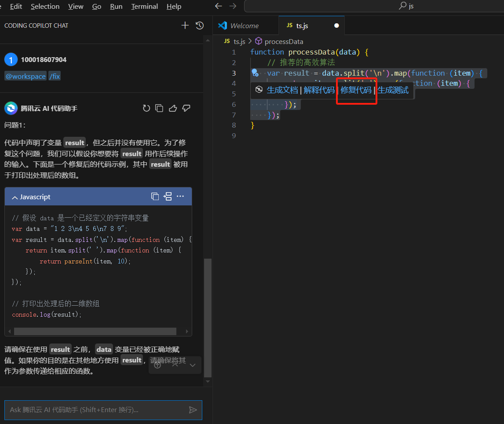Open more options on Javascript block
Image resolution: width=504 pixels, height=424 pixels.
coord(180,197)
